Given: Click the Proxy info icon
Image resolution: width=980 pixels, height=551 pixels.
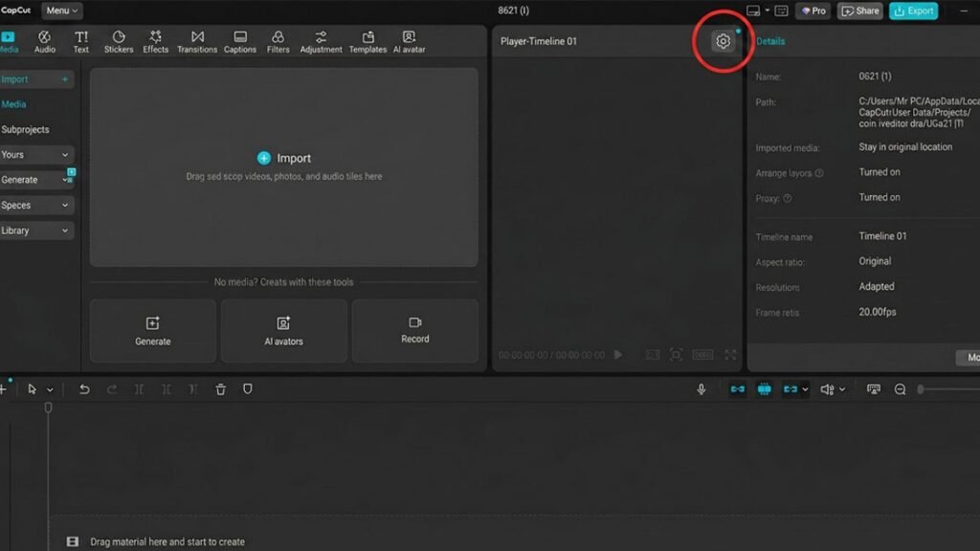Looking at the screenshot, I should [x=788, y=199].
